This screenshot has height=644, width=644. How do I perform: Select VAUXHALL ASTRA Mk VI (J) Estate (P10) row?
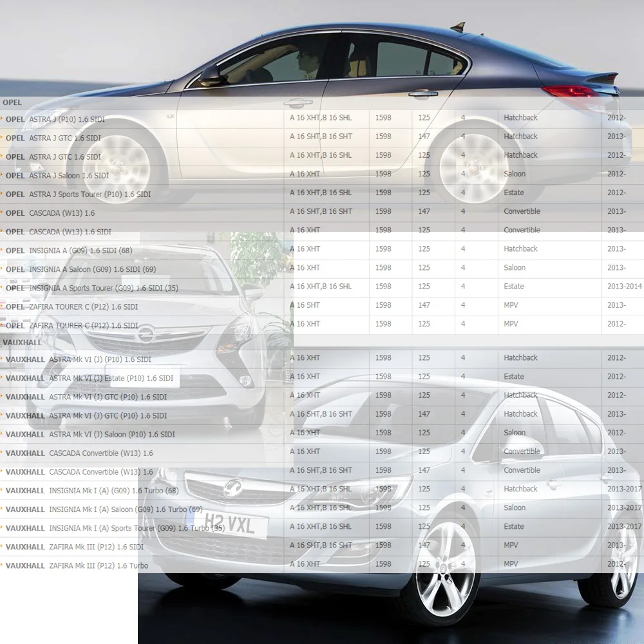(x=89, y=378)
